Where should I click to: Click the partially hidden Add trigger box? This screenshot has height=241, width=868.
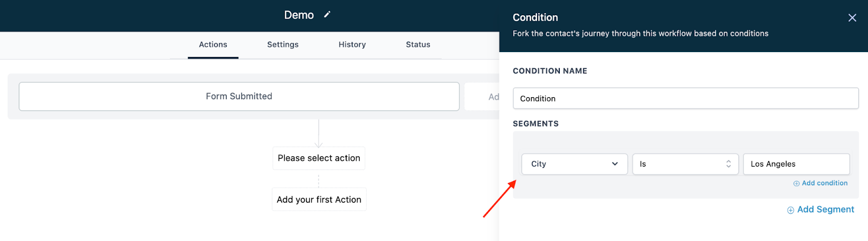pyautogui.click(x=483, y=97)
